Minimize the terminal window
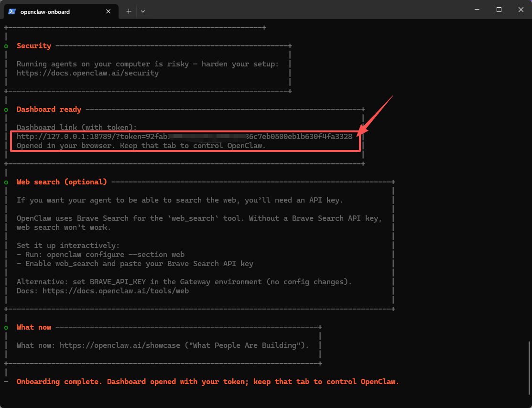Viewport: 532px width, 408px height. click(477, 10)
